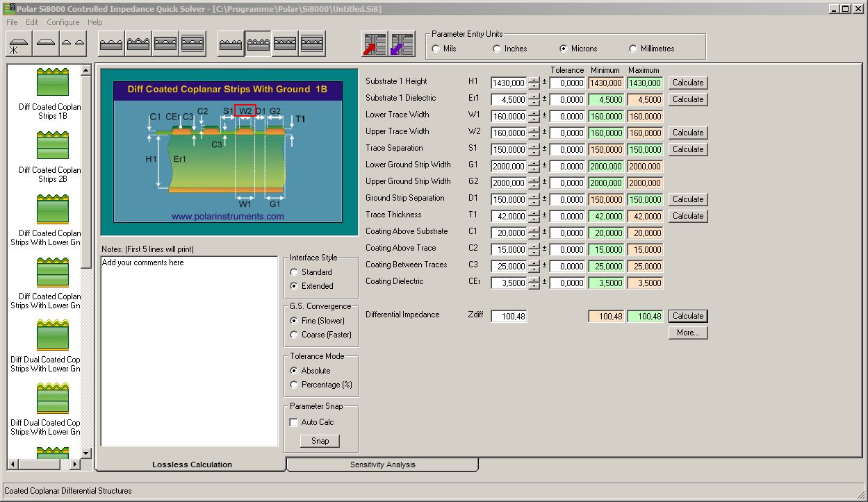Increment Coating Dielectric CEr spinner up
Viewport: 868px width, 502px height.
click(534, 279)
